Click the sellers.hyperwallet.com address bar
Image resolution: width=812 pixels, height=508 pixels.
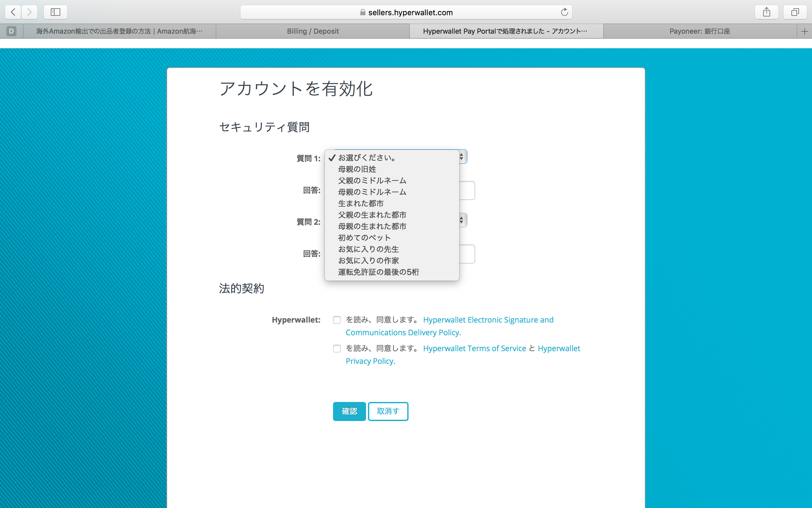coord(406,12)
